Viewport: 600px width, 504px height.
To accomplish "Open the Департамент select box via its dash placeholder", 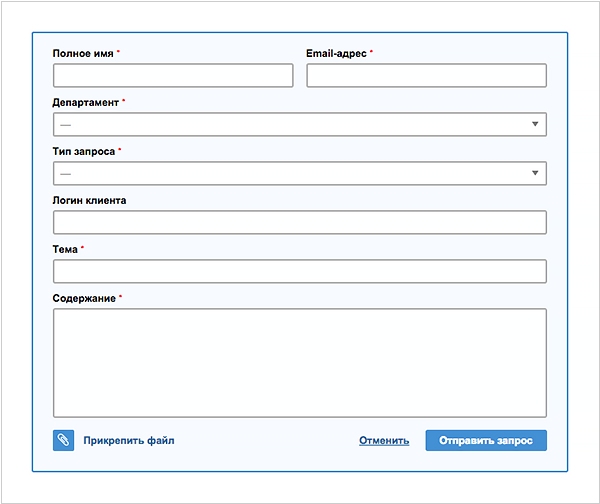I will (65, 125).
